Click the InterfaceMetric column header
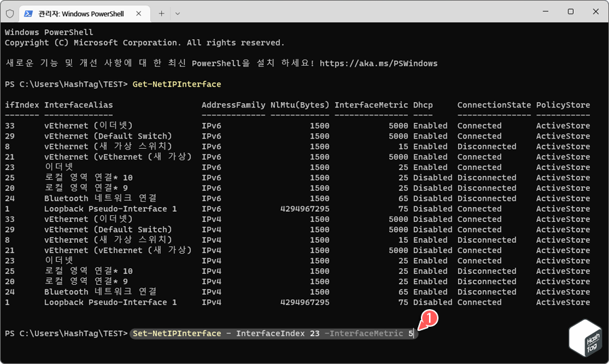This screenshot has height=364, width=609. coord(371,105)
